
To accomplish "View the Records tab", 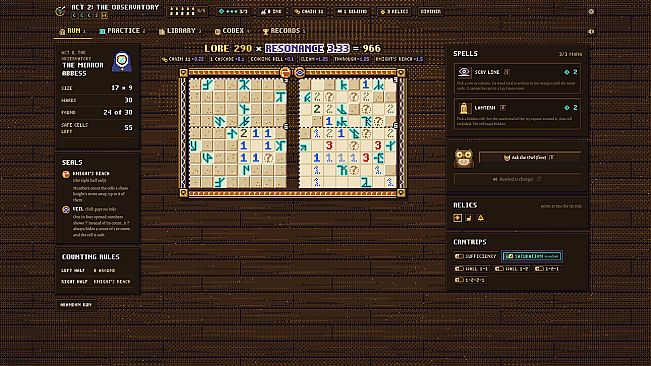I will (284, 31).
